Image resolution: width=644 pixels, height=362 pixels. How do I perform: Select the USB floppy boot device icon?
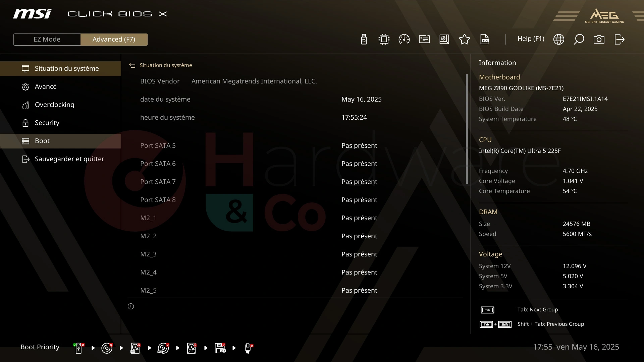click(x=220, y=348)
